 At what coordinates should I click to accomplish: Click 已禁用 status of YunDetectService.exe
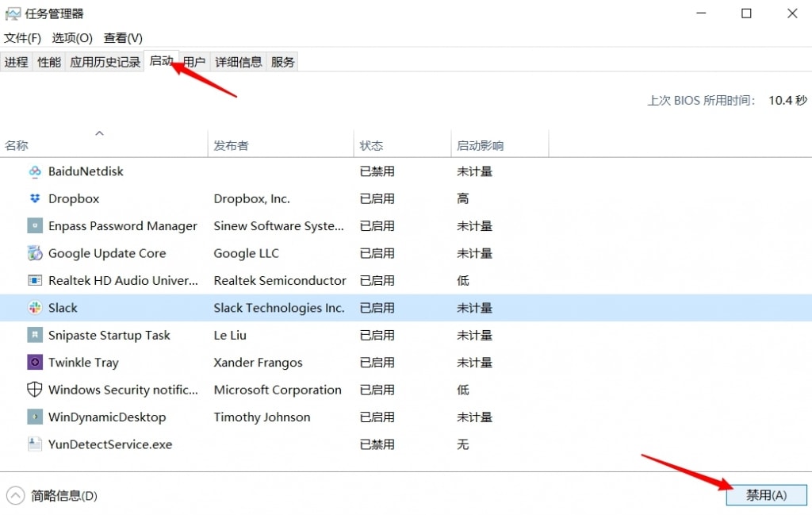377,444
